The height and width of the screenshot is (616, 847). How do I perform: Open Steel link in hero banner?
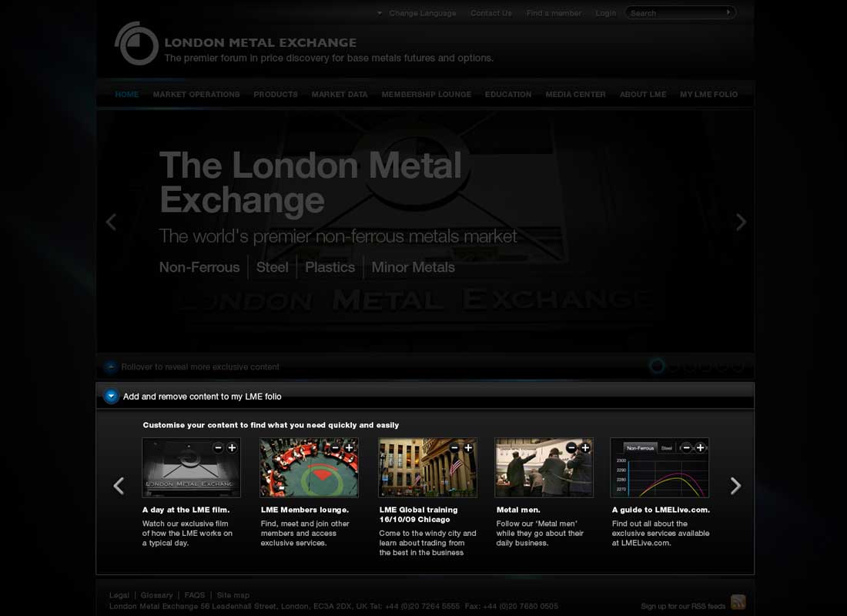[273, 267]
